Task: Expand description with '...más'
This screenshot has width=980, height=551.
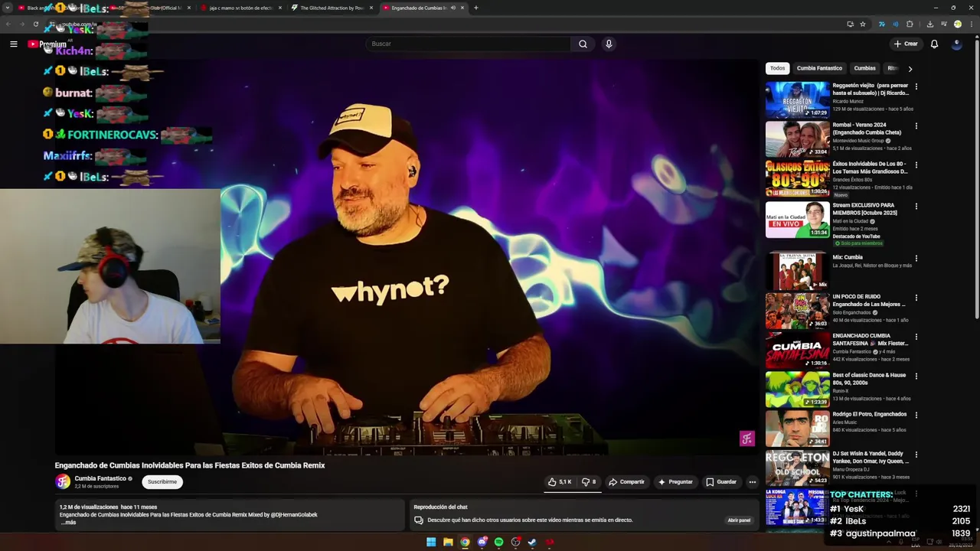Action: pos(68,523)
